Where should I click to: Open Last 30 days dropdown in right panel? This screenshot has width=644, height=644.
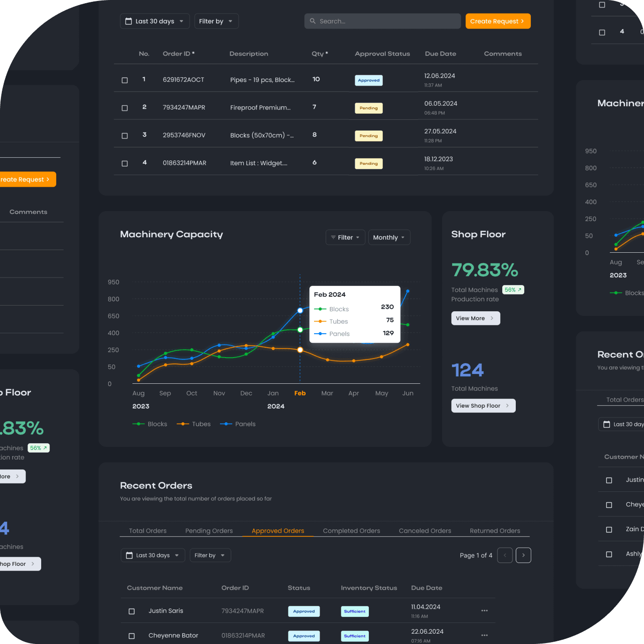click(x=622, y=424)
